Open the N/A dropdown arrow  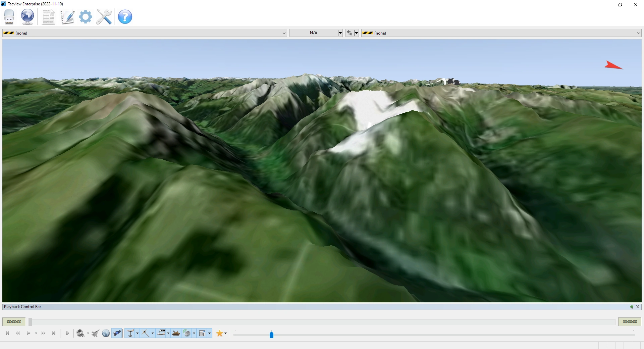(340, 33)
